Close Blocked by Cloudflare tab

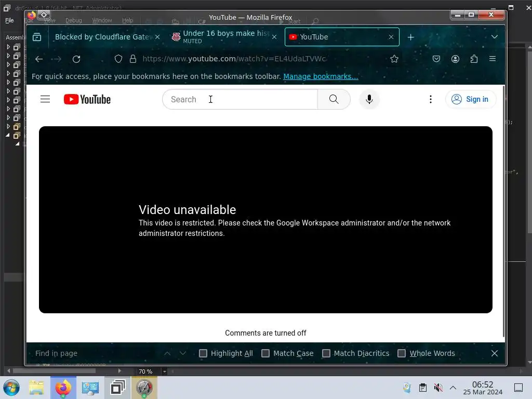click(x=157, y=37)
